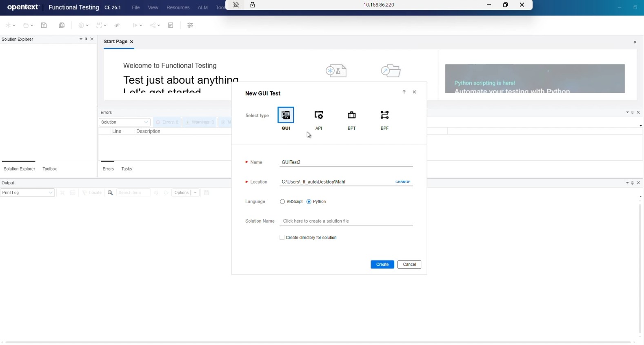This screenshot has width=644, height=345.
Task: Select the VBScript language radio button
Action: tap(282, 202)
